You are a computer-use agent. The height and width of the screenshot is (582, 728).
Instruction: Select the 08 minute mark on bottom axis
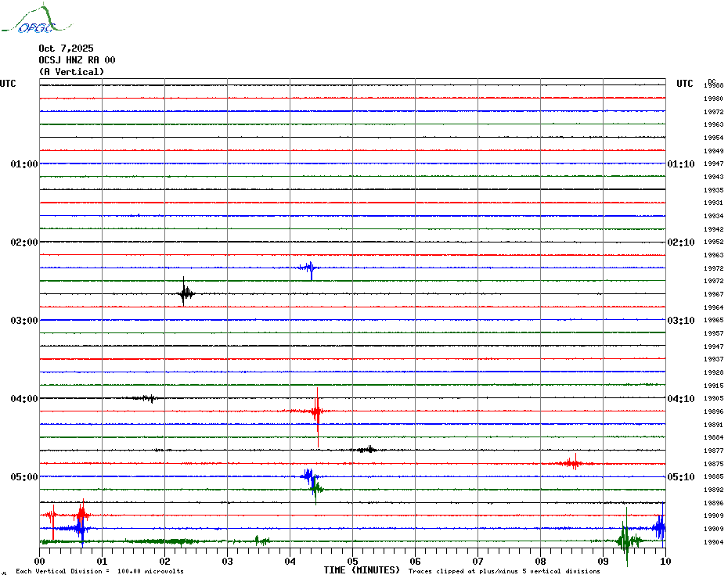[x=540, y=562]
